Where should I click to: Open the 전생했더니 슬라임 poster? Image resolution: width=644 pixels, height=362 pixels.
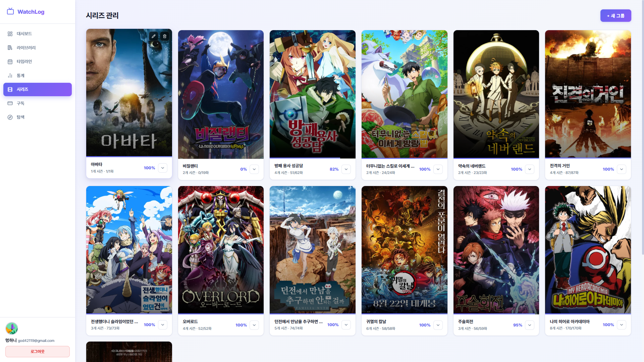[129, 250]
